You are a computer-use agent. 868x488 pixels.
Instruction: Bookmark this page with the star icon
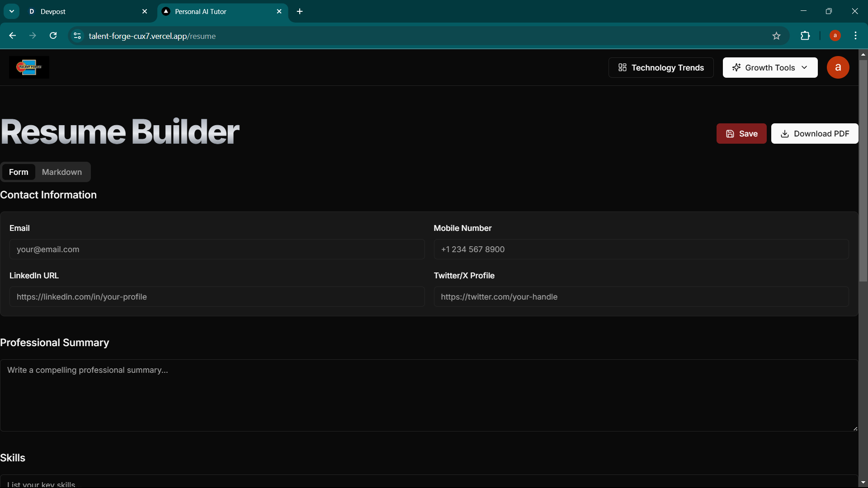776,36
